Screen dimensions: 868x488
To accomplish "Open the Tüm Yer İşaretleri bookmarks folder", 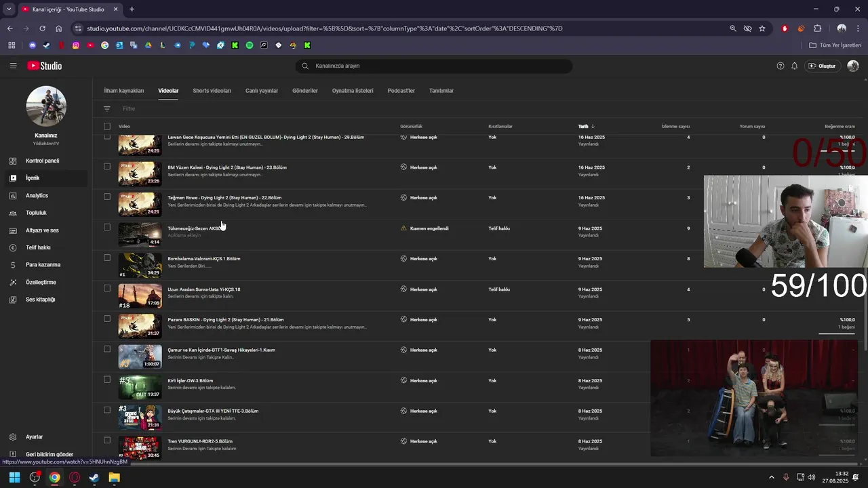I will 835,45.
